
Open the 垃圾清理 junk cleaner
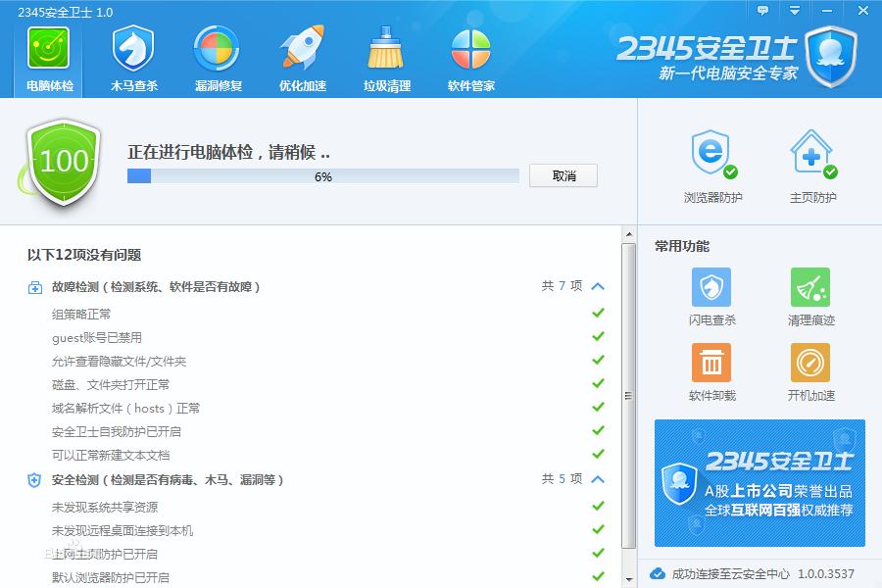point(386,56)
